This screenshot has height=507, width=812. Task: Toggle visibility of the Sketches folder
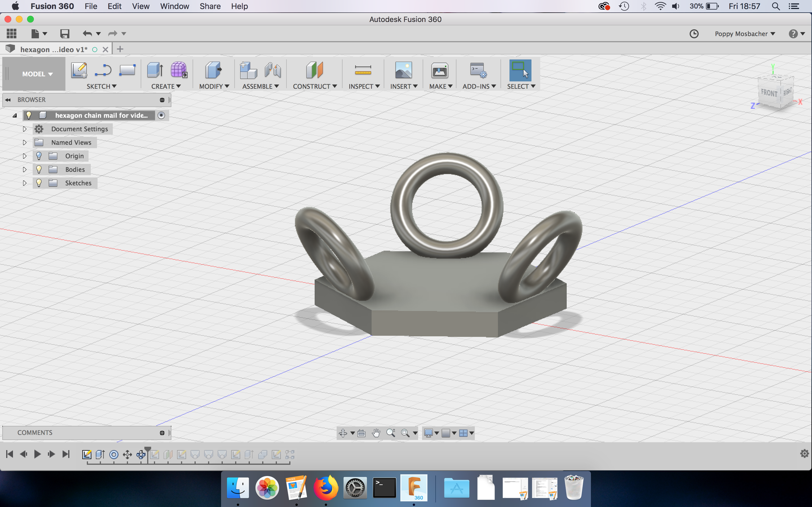[39, 183]
